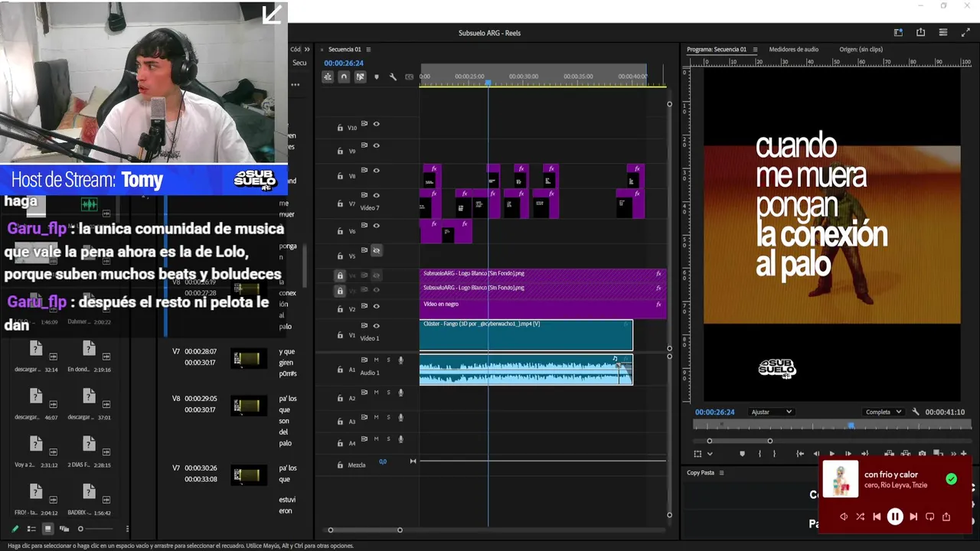Viewport: 980px width, 551px height.
Task: Lock the V10 track
Action: point(340,128)
